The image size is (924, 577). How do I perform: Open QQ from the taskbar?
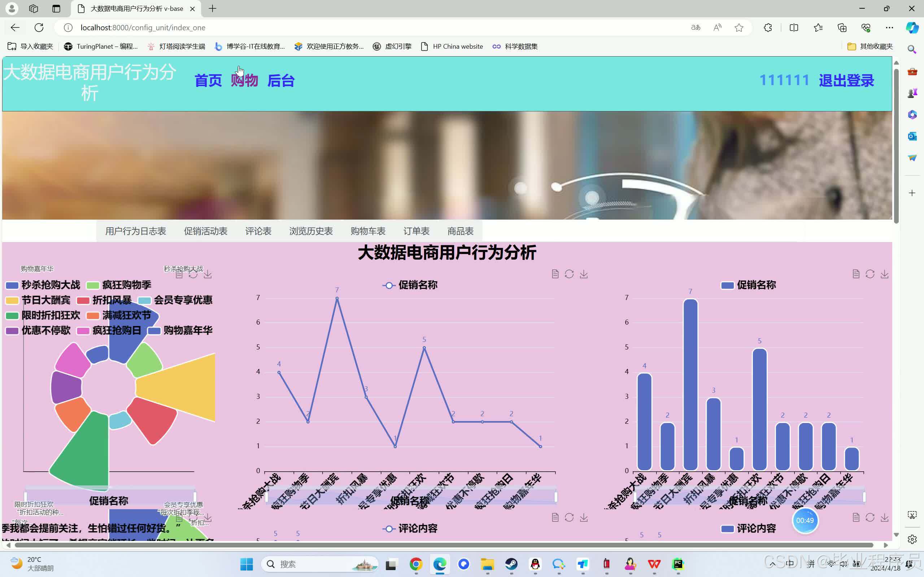[535, 564]
